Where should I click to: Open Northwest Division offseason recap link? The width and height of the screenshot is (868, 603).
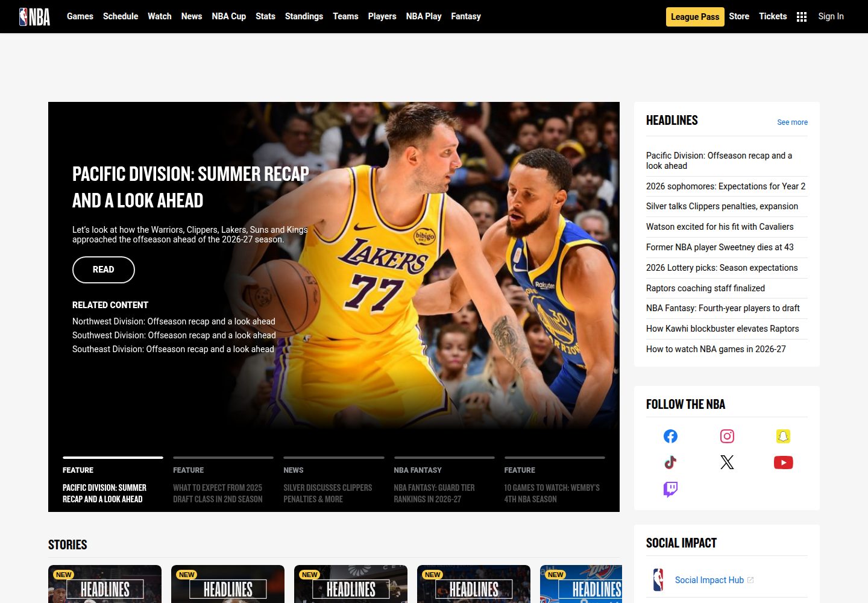(174, 321)
